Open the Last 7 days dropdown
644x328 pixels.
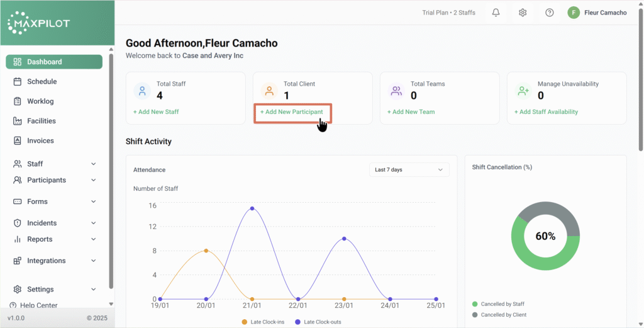click(409, 169)
